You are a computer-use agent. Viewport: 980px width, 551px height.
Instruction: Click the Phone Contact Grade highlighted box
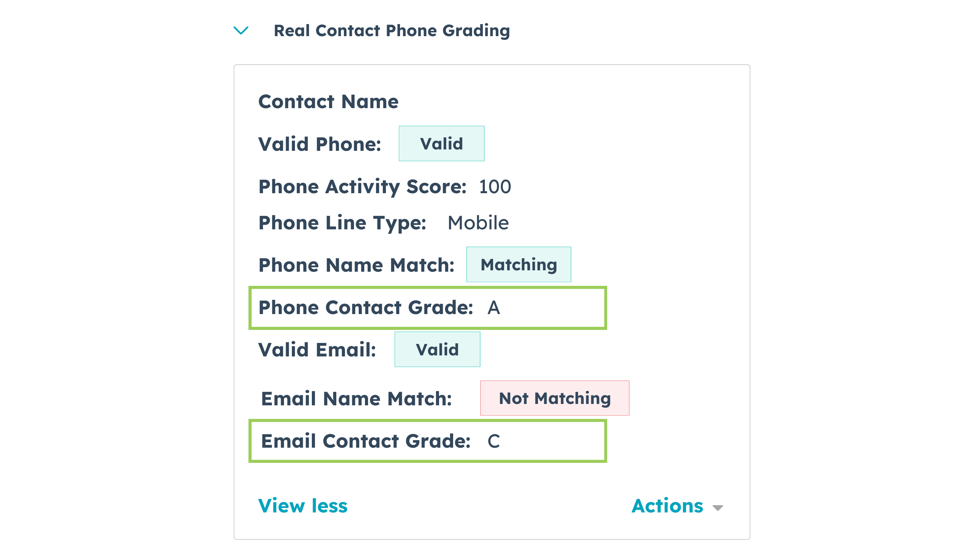coord(428,308)
